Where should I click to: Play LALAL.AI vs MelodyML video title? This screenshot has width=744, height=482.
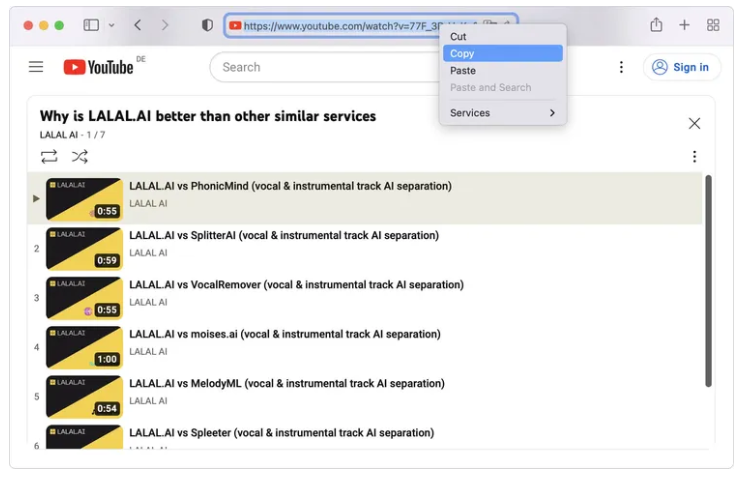287,383
